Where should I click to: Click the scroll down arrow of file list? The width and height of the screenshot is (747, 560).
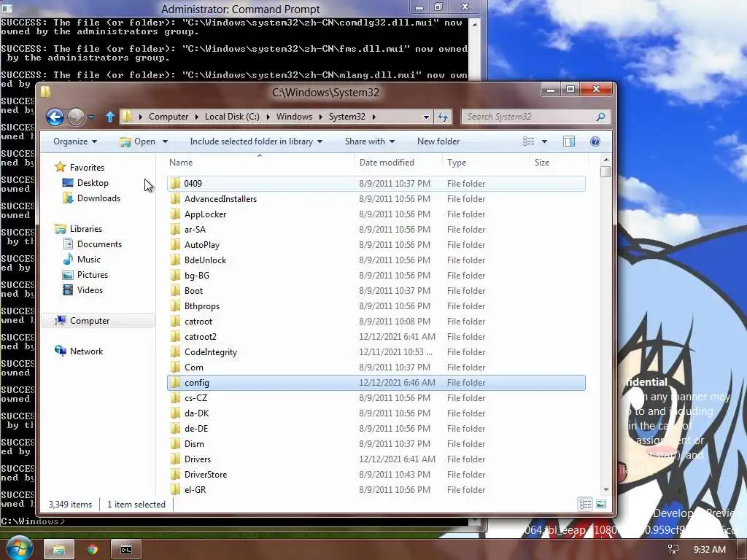tap(605, 489)
